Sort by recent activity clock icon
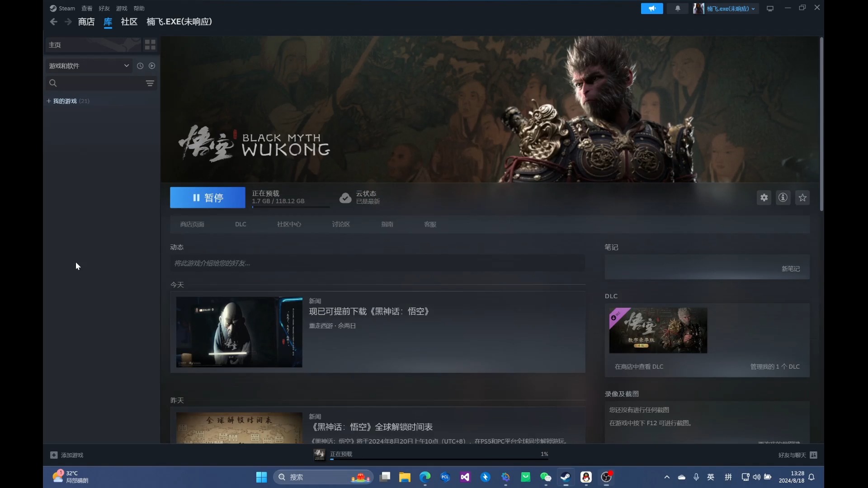868x488 pixels. click(140, 66)
